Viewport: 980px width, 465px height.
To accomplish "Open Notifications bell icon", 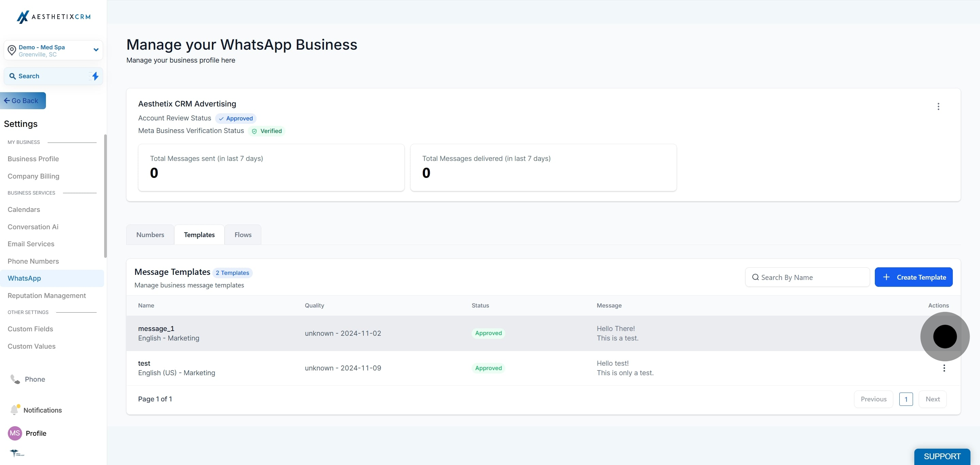I will 14,410.
